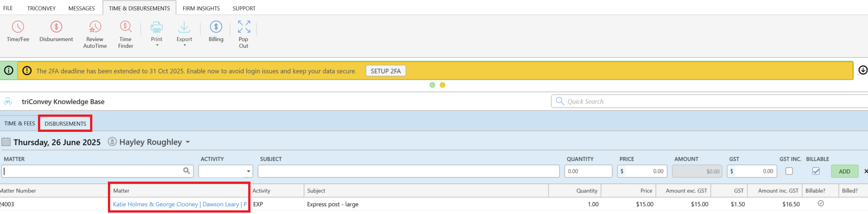Screen dimensions: 868x214
Task: Open the Firm Insights ribbon tab
Action: click(x=201, y=8)
